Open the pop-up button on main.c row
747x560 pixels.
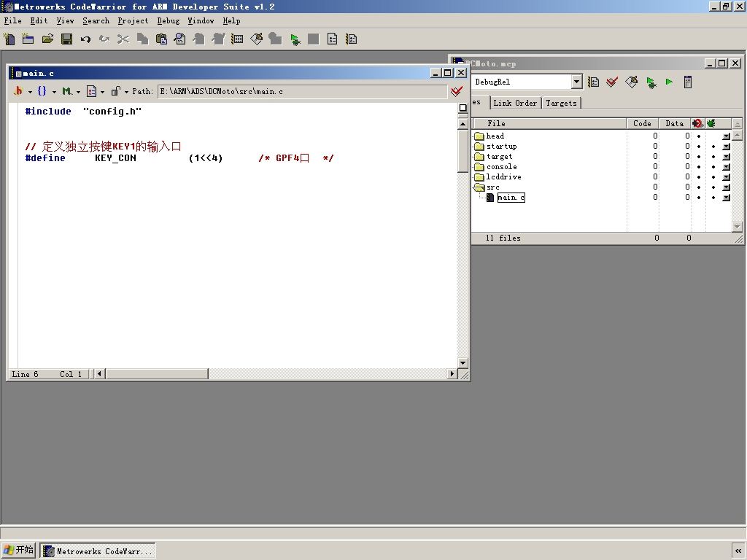(x=726, y=197)
